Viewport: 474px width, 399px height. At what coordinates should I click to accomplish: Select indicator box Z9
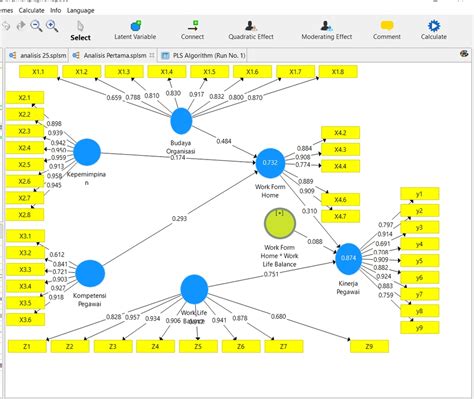click(x=369, y=346)
